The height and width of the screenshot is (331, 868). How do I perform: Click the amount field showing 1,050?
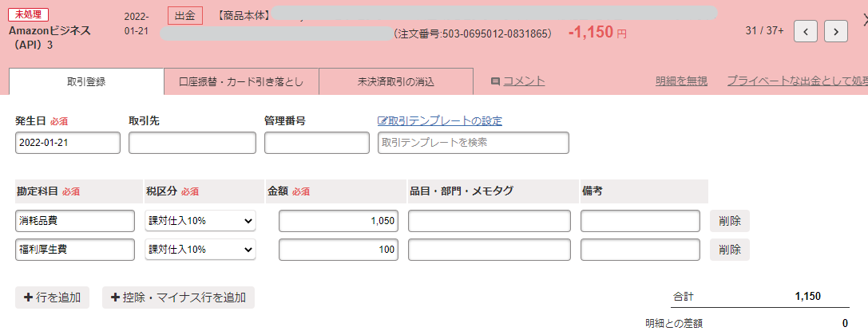click(339, 221)
